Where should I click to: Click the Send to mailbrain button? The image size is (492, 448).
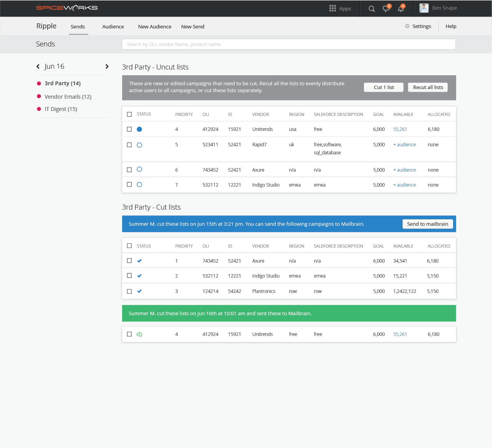click(x=427, y=224)
